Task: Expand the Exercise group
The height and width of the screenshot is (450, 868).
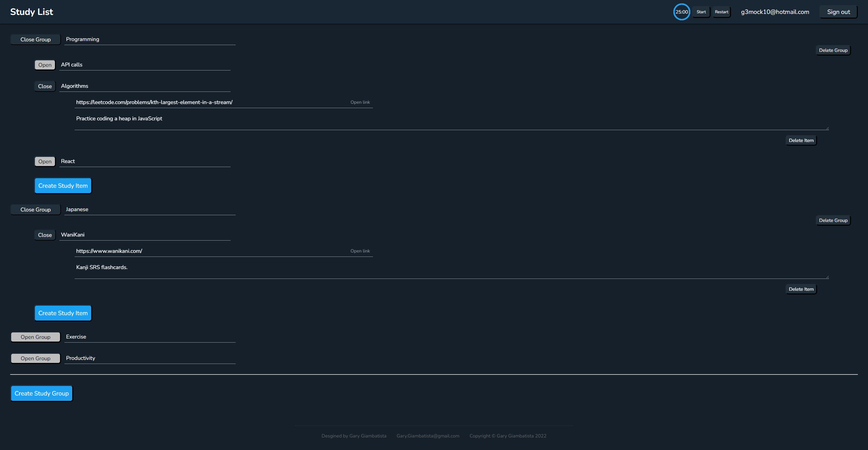Action: tap(36, 336)
